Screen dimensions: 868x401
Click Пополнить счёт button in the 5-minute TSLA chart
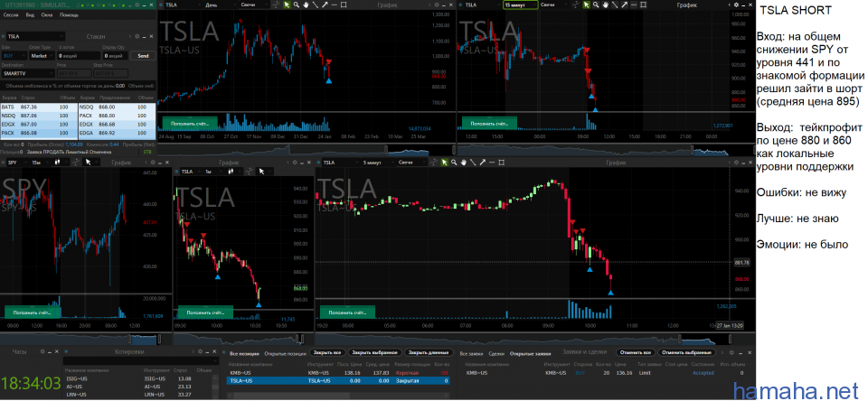pyautogui.click(x=345, y=312)
